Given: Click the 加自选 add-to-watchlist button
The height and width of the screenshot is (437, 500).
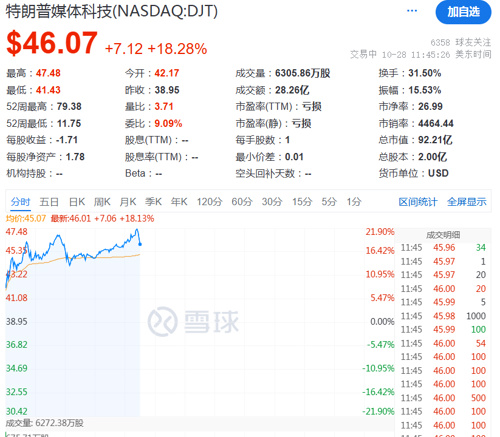Looking at the screenshot, I should 463,12.
